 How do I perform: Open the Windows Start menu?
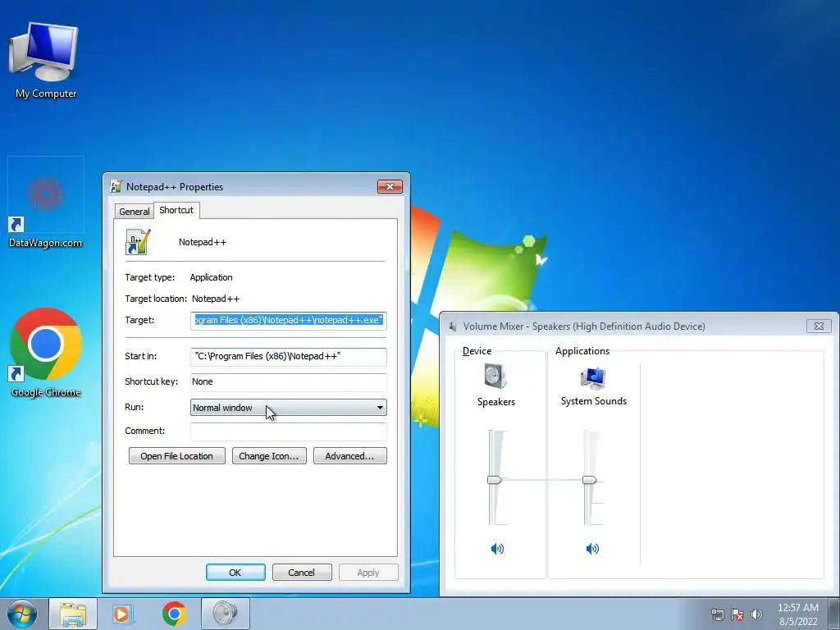(21, 614)
